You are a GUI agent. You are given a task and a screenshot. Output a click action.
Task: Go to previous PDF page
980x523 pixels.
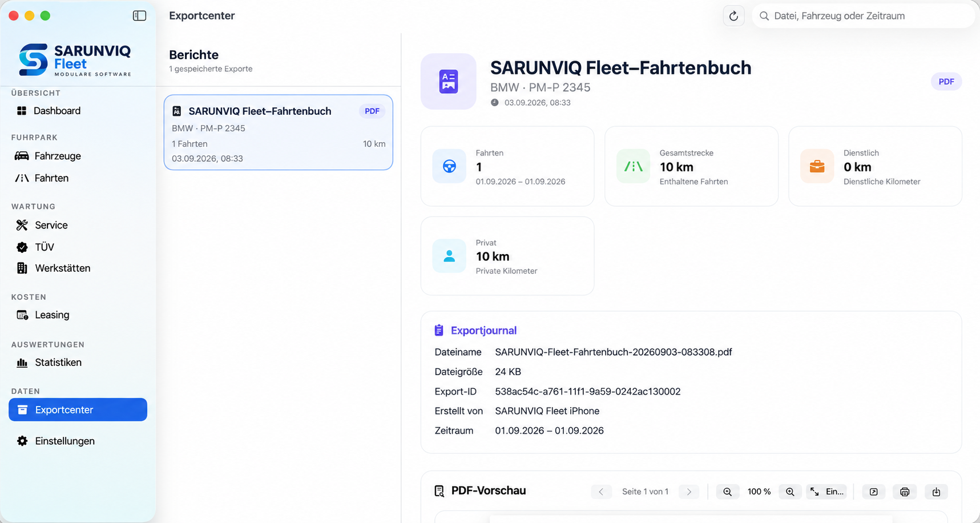601,492
